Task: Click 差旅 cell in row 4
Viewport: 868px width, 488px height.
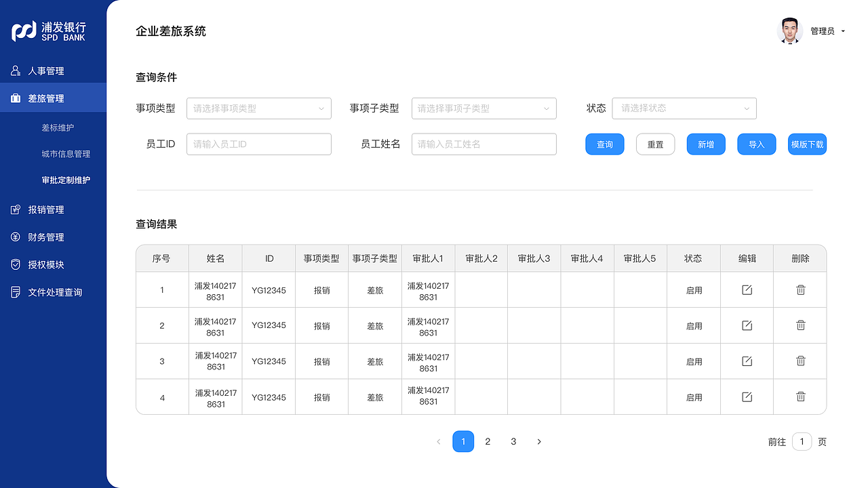Action: tap(375, 398)
